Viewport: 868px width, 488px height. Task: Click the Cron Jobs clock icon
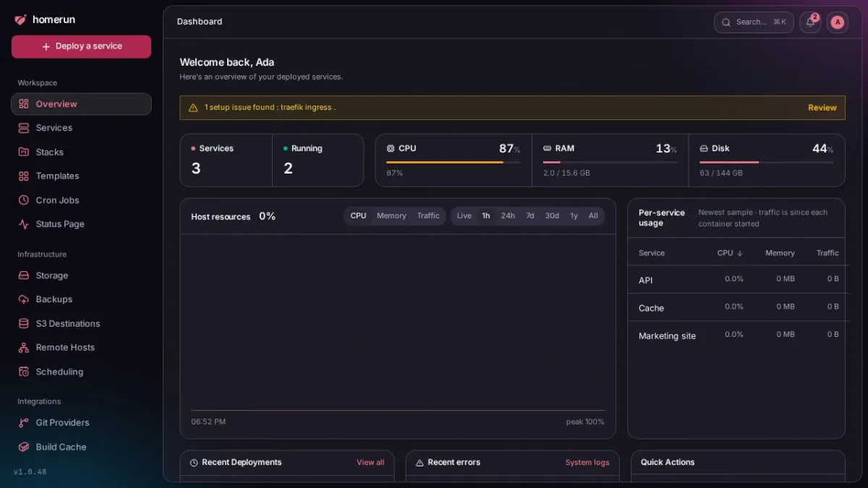24,200
